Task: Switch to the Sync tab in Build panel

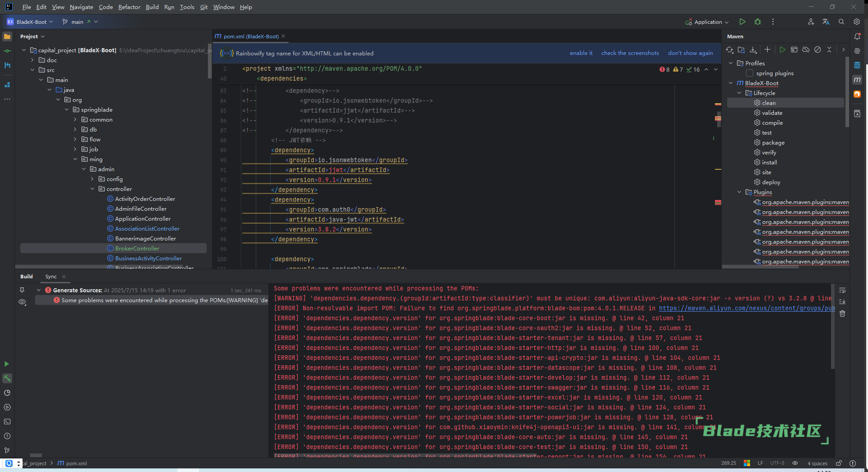Action: coord(51,277)
